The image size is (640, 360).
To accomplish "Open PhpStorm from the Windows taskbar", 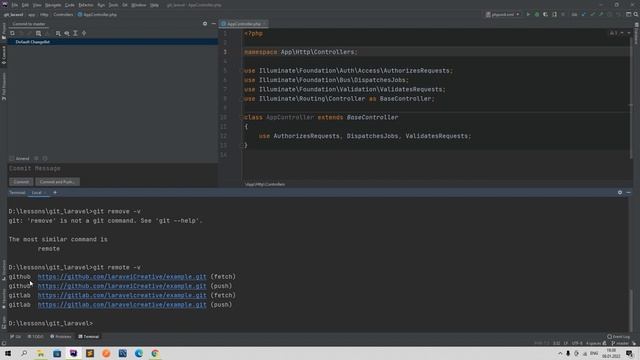I will pos(73,353).
